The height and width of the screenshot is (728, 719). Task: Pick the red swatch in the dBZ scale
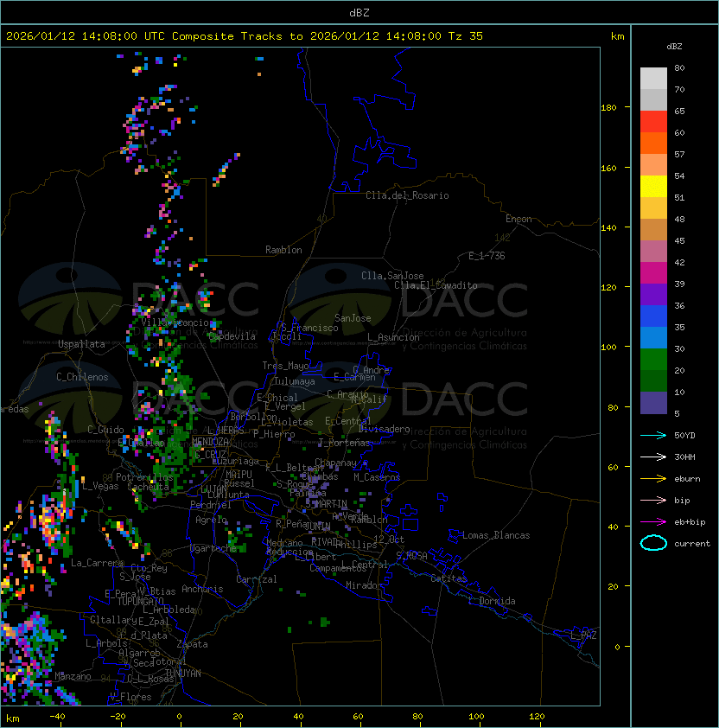click(653, 122)
